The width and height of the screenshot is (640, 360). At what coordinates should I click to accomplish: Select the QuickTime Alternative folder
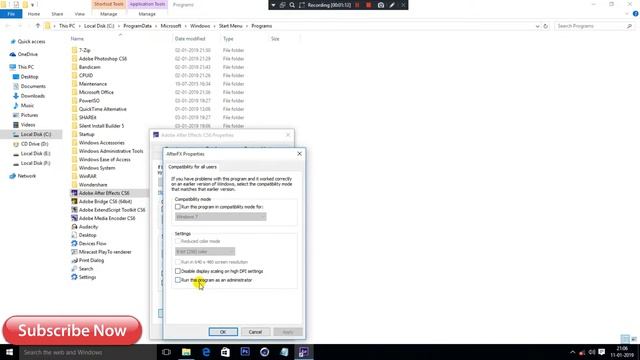(x=102, y=109)
